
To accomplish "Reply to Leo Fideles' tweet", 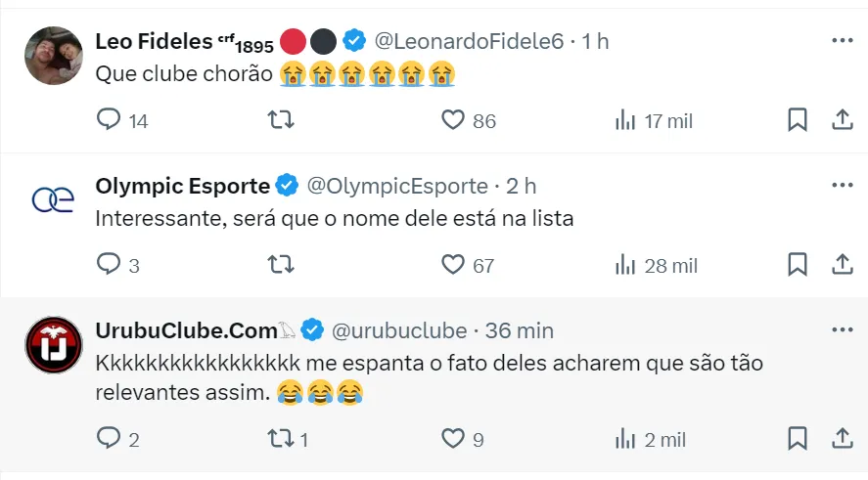I will [x=109, y=120].
